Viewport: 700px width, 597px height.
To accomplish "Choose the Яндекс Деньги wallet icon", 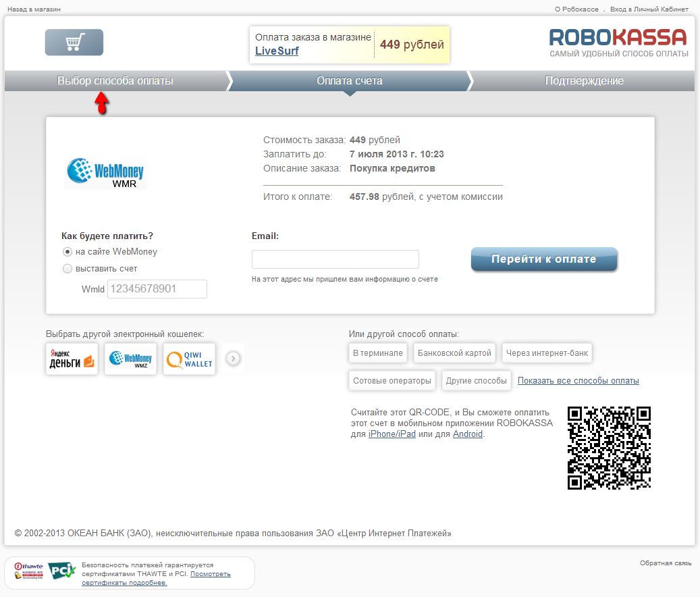I will click(x=72, y=359).
